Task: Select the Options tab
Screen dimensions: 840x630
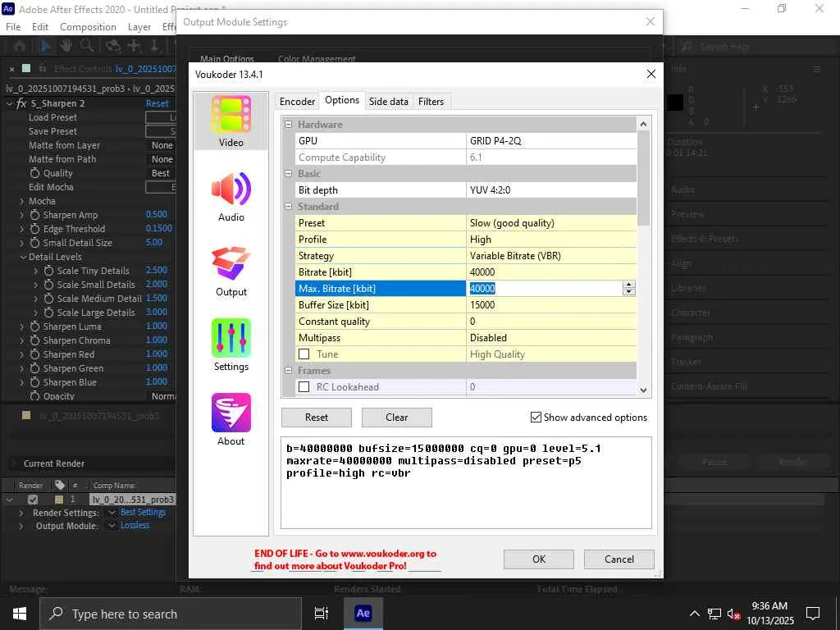Action: (342, 100)
